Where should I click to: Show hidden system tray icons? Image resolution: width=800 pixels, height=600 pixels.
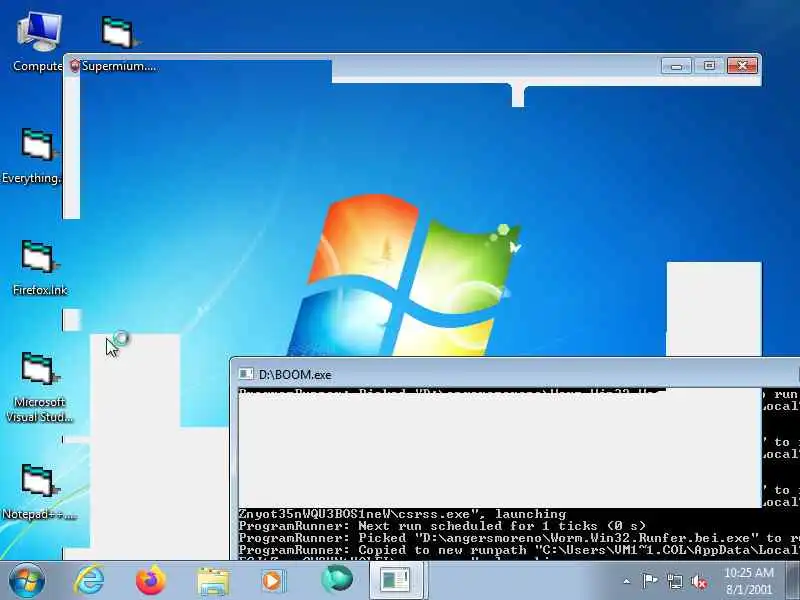click(x=627, y=581)
